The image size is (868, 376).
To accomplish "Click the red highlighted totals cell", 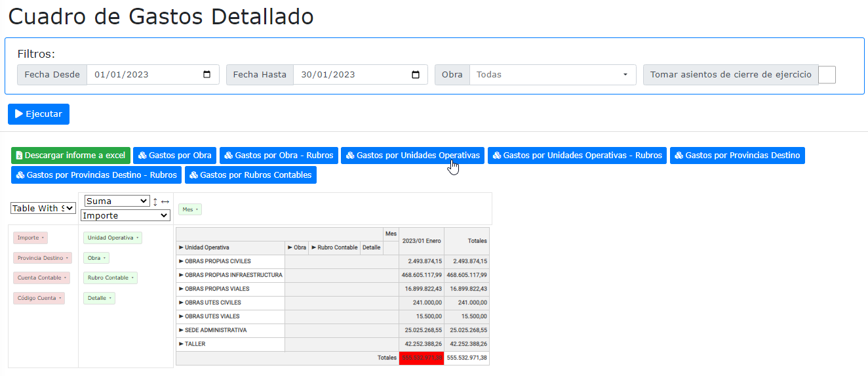I will pos(421,358).
